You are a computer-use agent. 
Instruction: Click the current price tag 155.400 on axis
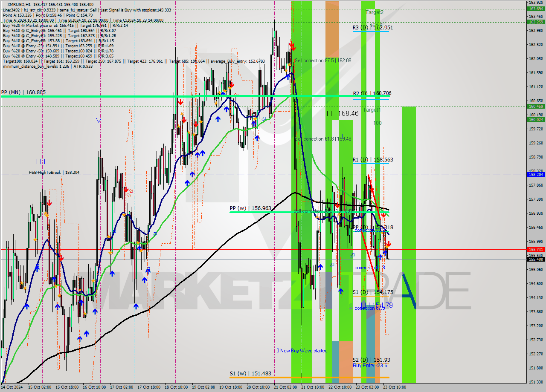coord(536,259)
